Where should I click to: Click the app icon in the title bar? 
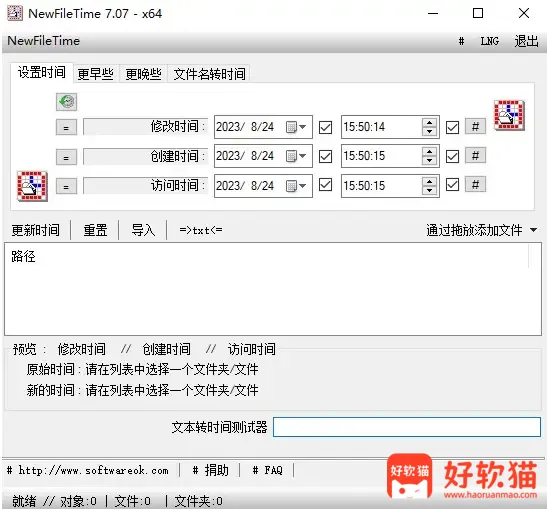[15, 13]
